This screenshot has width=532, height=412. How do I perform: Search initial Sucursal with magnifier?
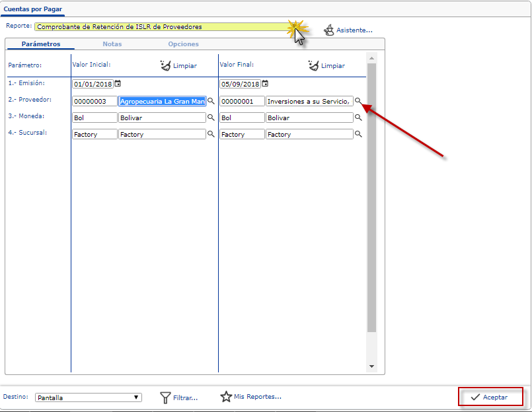click(211, 134)
